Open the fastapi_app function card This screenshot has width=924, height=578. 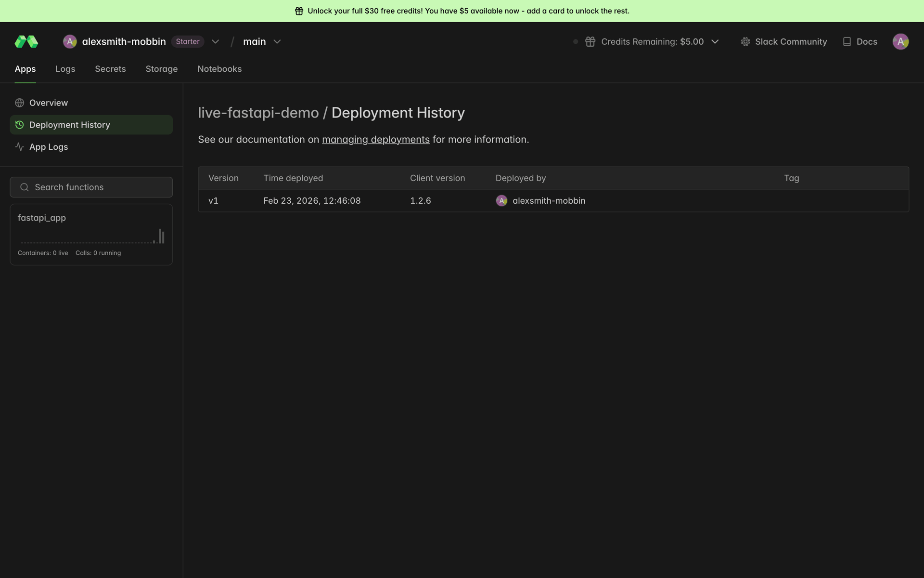(x=91, y=235)
